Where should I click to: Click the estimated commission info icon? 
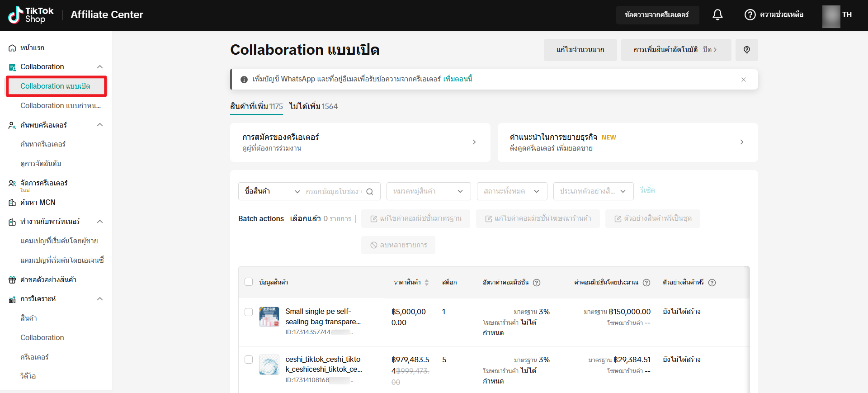click(646, 283)
